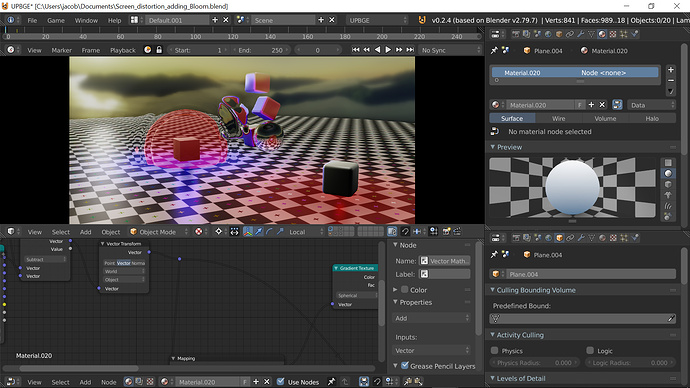Click the 3D viewport shading mode icon

198,231
